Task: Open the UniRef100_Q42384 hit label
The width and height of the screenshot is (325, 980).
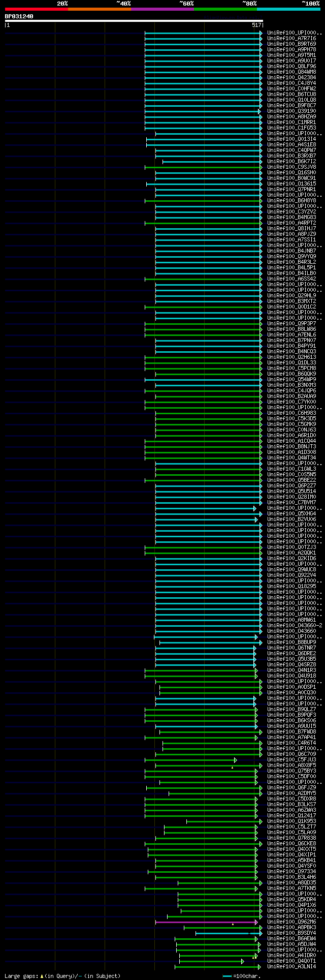Action: pos(291,78)
